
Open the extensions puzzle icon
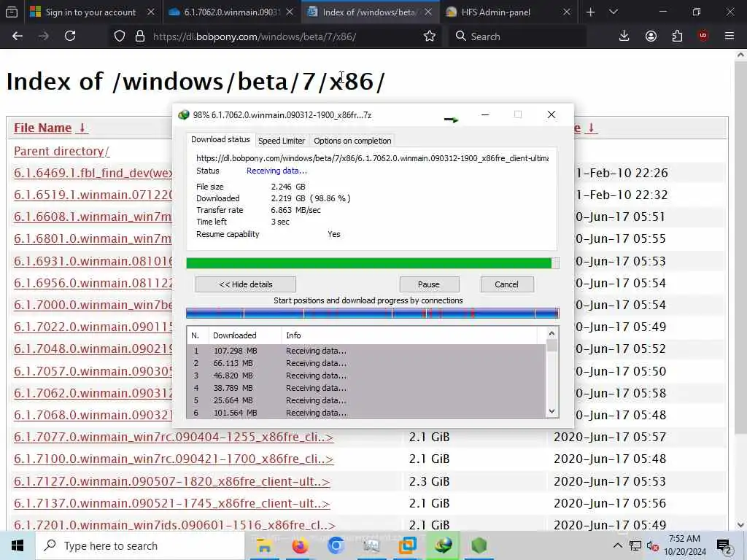pos(677,36)
